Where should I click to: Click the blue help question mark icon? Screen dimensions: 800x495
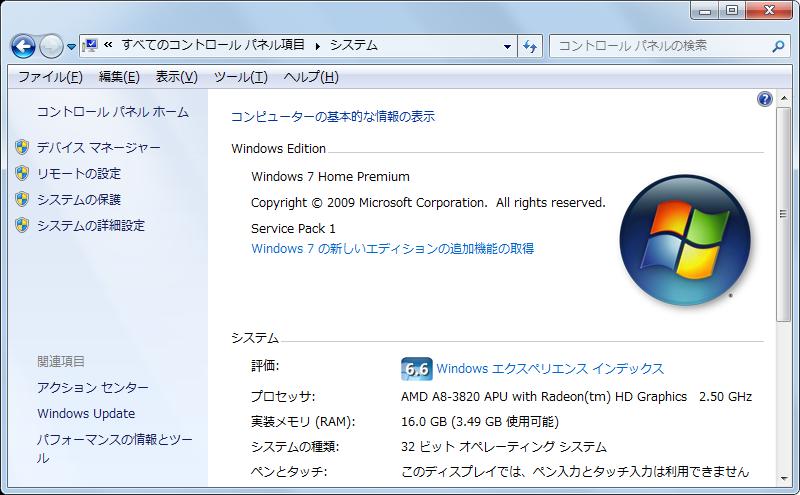click(x=765, y=99)
